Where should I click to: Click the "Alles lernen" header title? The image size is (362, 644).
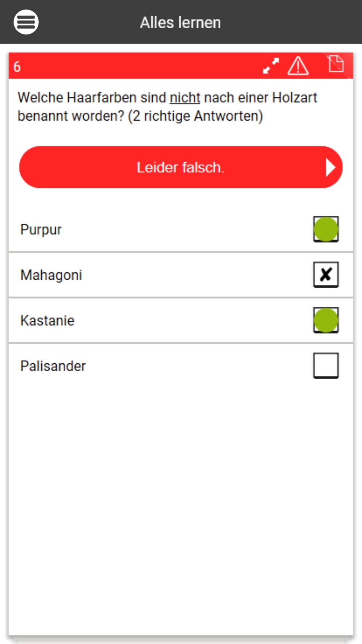tap(180, 22)
